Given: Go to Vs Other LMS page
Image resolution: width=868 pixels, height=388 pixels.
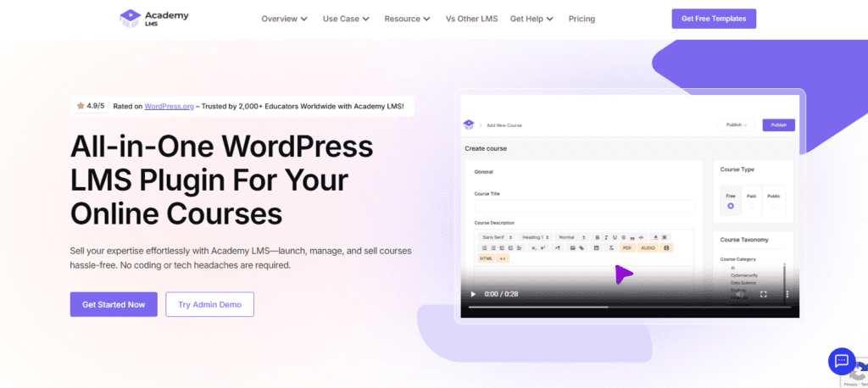Looking at the screenshot, I should pos(471,19).
